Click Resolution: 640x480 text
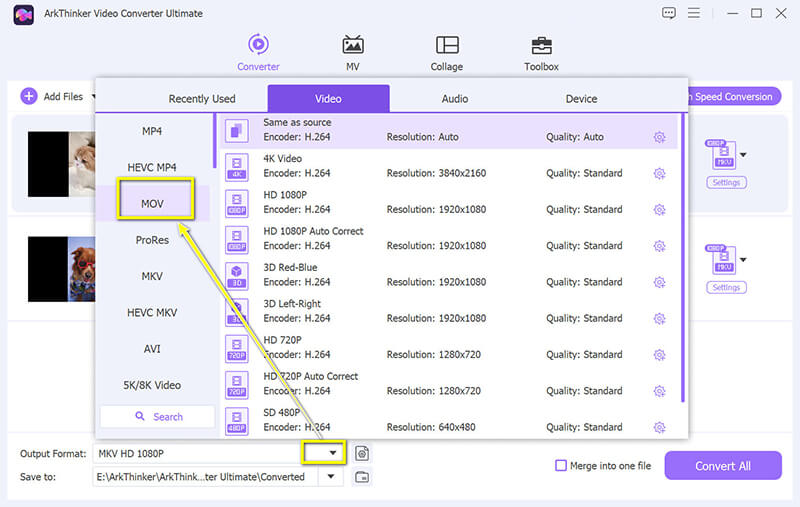 (x=431, y=427)
